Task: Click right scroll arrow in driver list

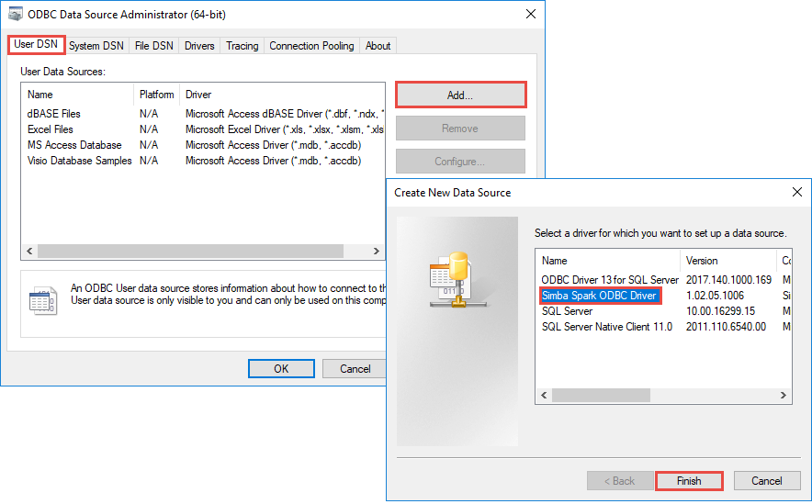Action: pyautogui.click(x=783, y=396)
